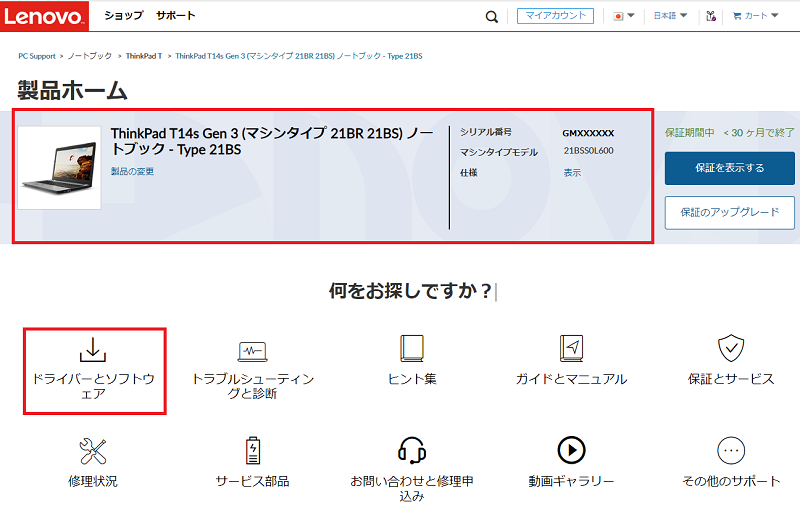Click the 何をお探しですか？ heading

[x=411, y=291]
